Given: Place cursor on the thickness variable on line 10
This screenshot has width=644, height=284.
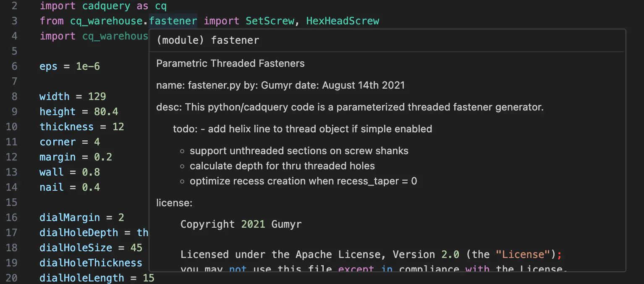Looking at the screenshot, I should click(66, 127).
